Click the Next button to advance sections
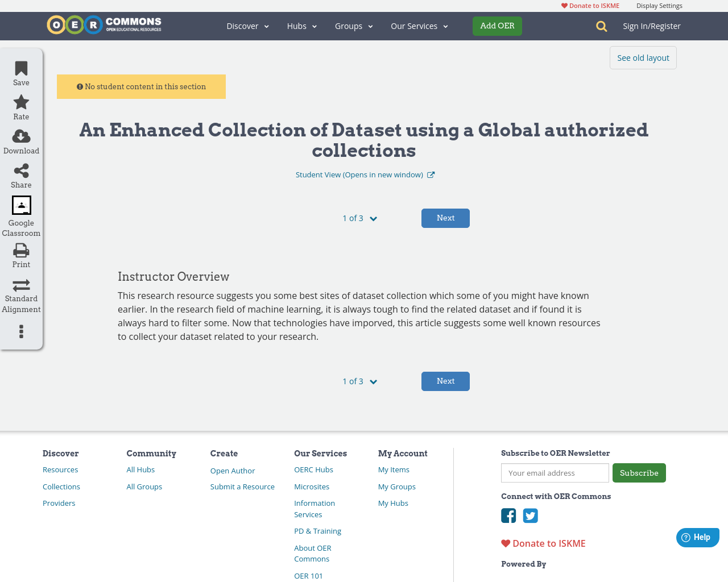728x582 pixels. pyautogui.click(x=445, y=218)
